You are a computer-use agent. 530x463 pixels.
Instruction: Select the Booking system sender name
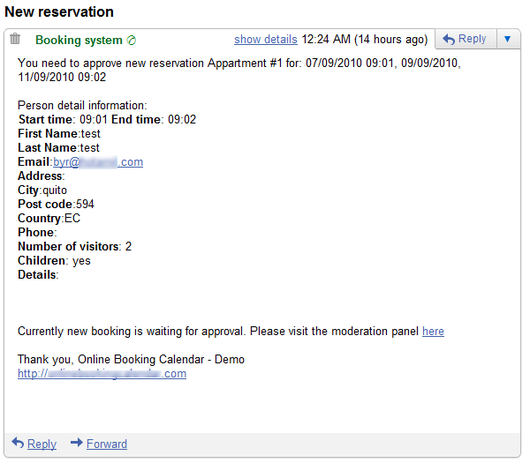(79, 40)
